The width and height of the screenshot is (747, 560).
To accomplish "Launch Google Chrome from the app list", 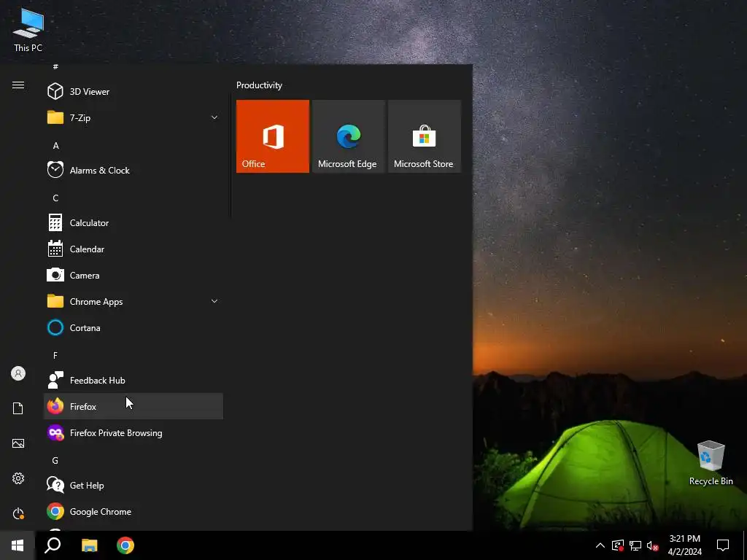I will pos(133,511).
